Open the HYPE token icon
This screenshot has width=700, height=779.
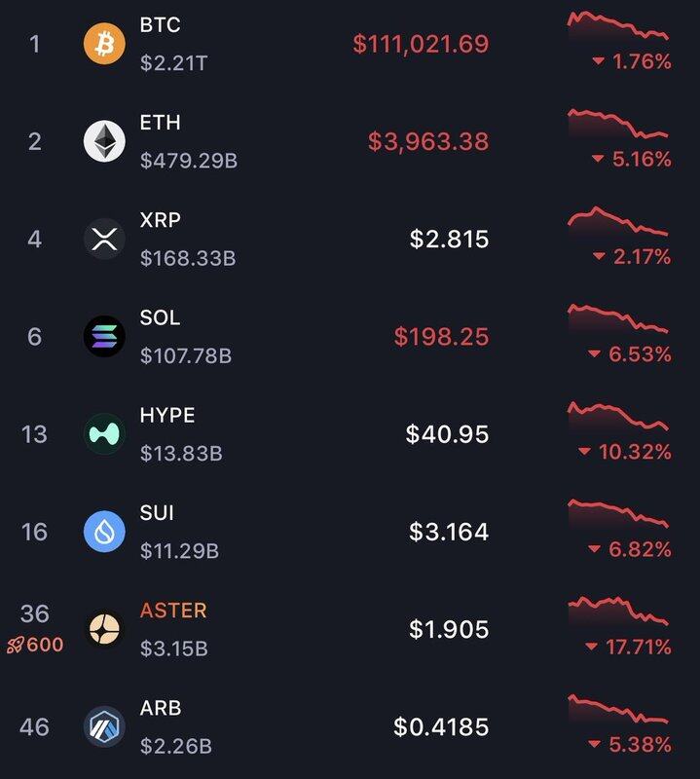[104, 433]
